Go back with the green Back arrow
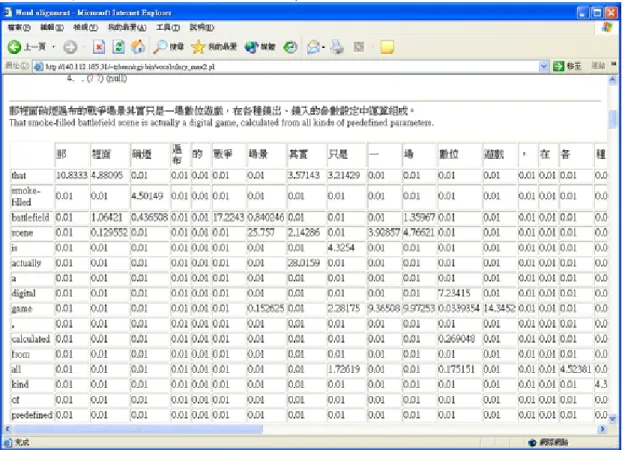 14,47
